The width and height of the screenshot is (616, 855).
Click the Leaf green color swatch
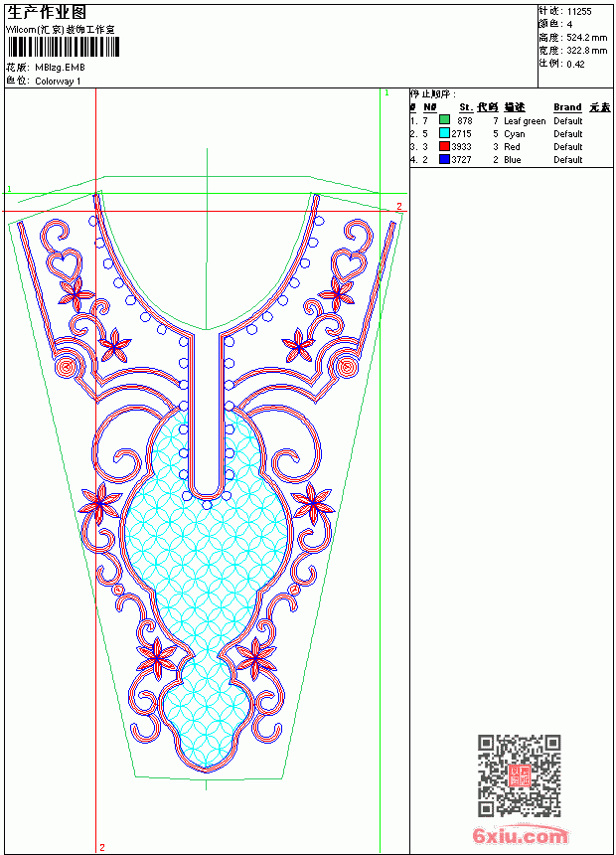pos(444,120)
